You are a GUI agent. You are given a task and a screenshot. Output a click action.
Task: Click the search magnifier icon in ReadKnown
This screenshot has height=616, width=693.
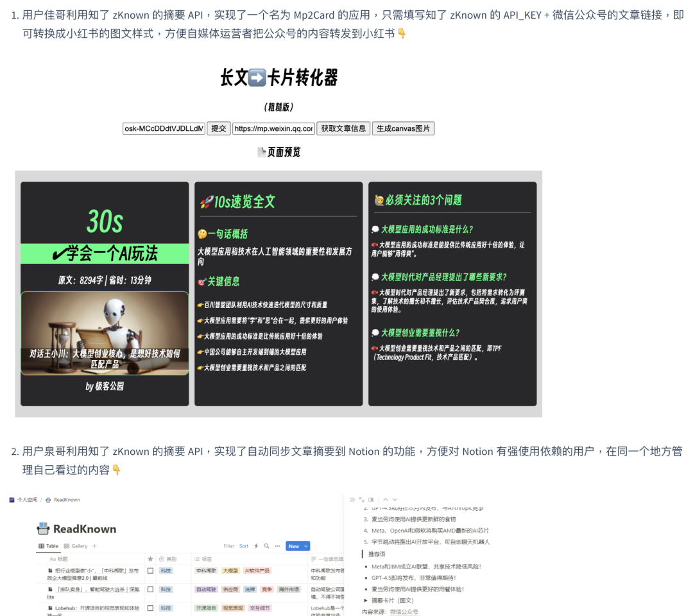[x=266, y=546]
